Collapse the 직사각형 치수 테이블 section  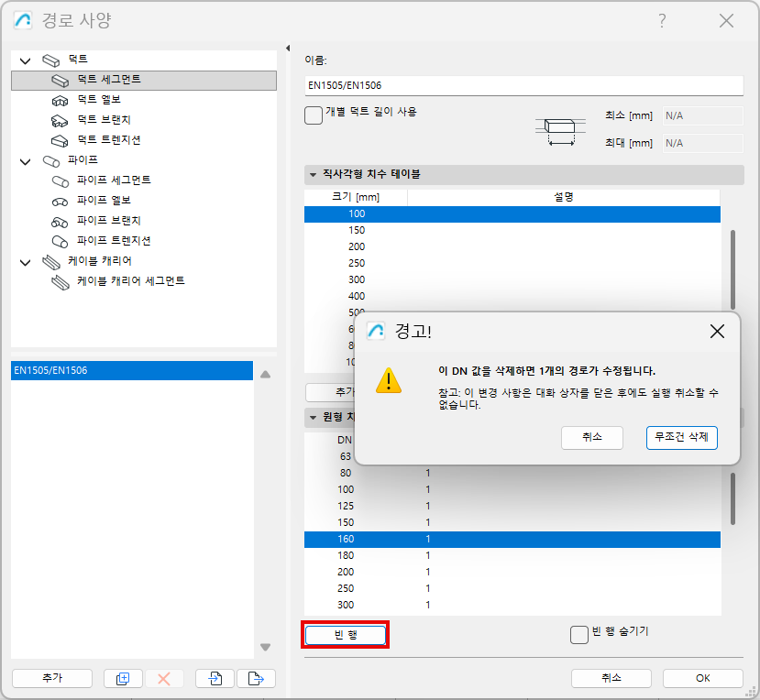314,174
